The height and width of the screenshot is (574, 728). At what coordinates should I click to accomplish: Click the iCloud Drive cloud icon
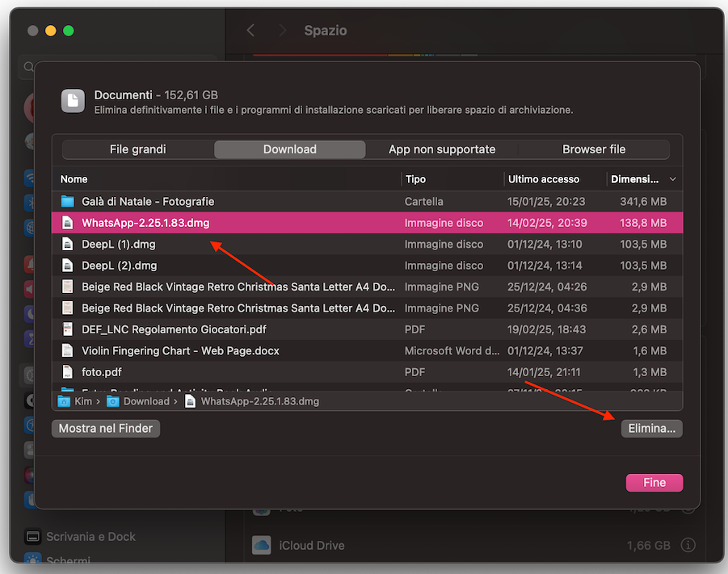(x=261, y=546)
